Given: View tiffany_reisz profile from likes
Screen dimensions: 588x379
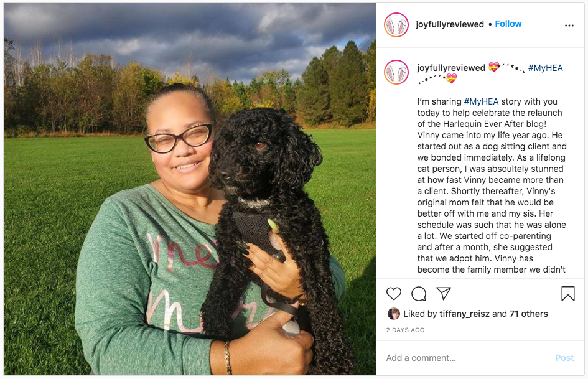Looking at the screenshot, I should 465,314.
